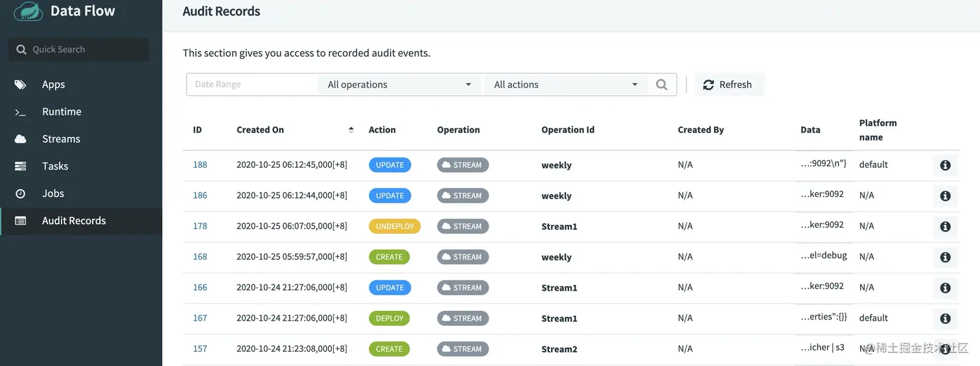
Task: Open audit record ID 168 link
Action: [x=200, y=257]
